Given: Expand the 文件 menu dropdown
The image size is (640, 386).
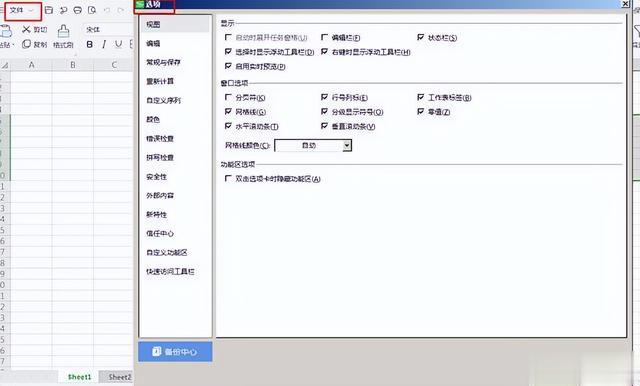Looking at the screenshot, I should 23,11.
